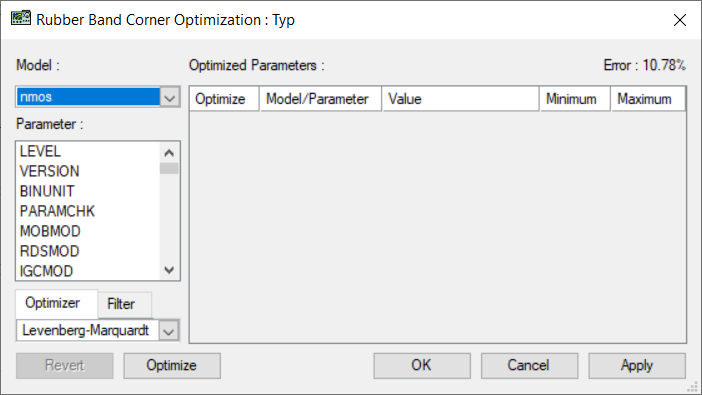Click the parameter list scroll up arrow
This screenshot has height=395, width=702.
pyautogui.click(x=169, y=153)
